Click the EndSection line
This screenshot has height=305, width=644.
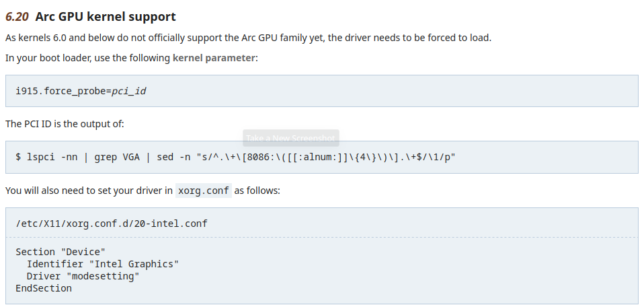coord(44,288)
